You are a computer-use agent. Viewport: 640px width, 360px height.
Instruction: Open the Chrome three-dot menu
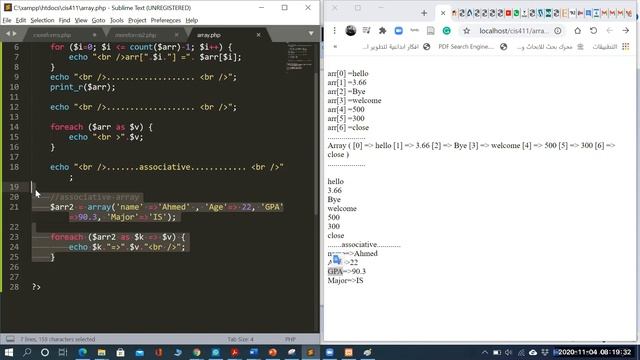click(334, 31)
